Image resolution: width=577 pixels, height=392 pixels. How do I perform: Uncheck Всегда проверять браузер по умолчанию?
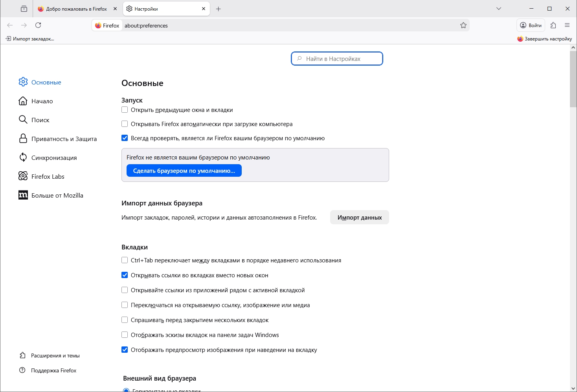(125, 138)
